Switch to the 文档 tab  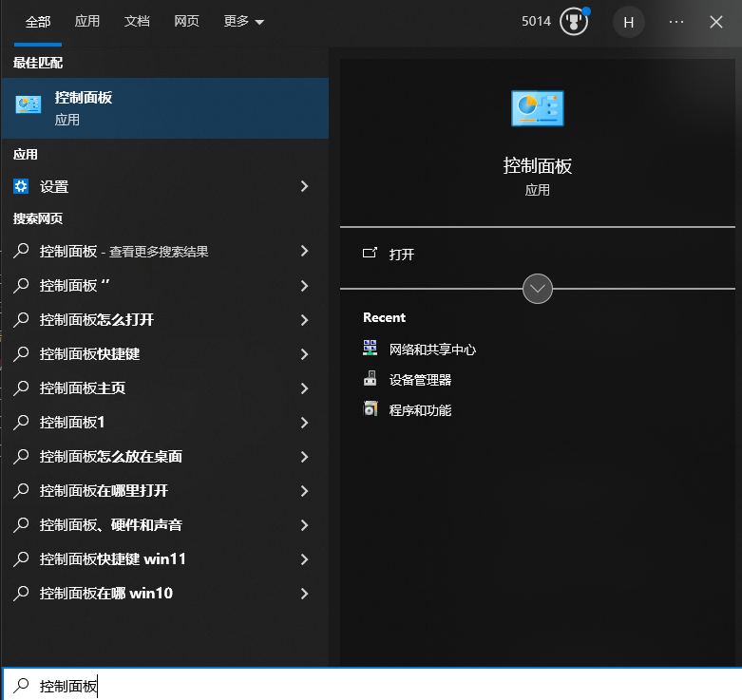click(137, 21)
